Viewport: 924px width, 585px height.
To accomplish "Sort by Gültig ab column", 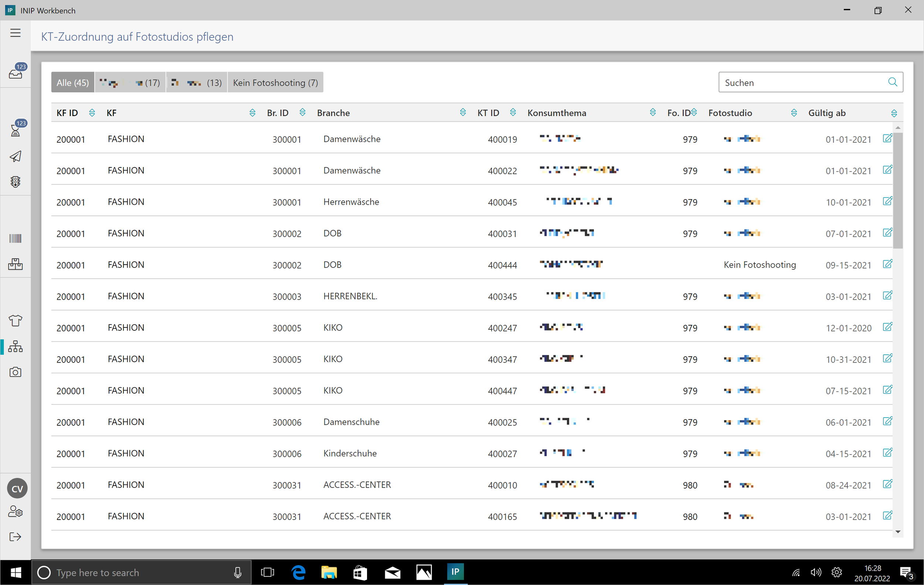I will click(x=894, y=113).
